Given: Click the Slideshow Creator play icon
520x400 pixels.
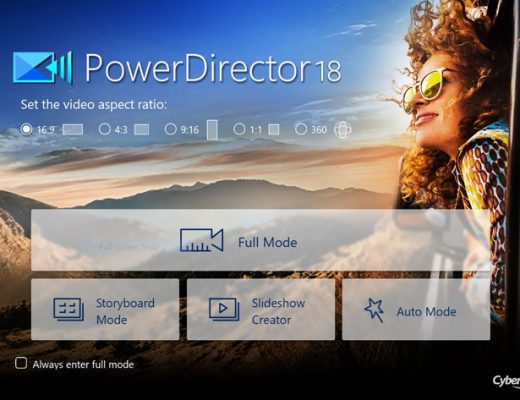Looking at the screenshot, I should pos(224,310).
